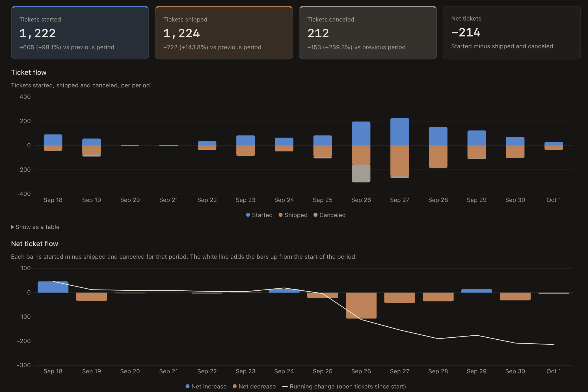Toggle Shipped series in Ticket flow legend
The height and width of the screenshot is (392, 588).
[293, 215]
